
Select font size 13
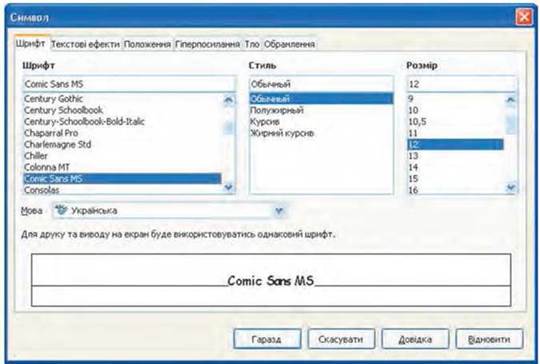click(456, 156)
